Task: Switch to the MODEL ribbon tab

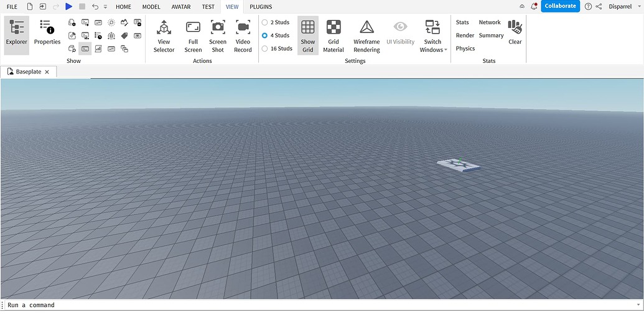Action: (x=151, y=7)
